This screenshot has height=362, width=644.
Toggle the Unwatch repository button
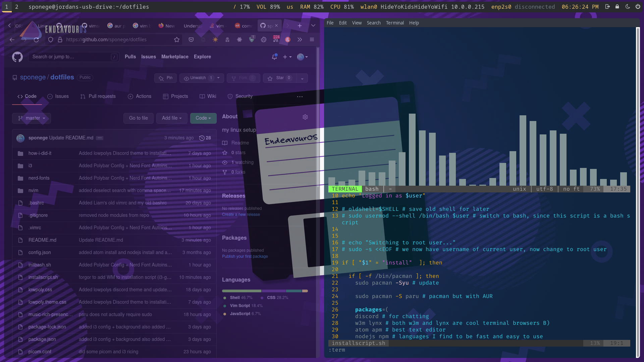198,78
